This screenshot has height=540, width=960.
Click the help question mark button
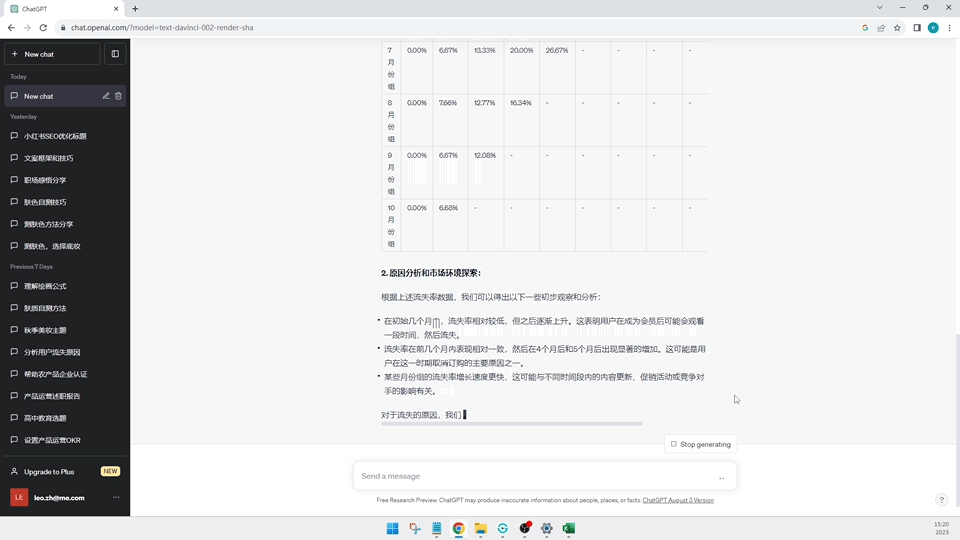click(942, 500)
